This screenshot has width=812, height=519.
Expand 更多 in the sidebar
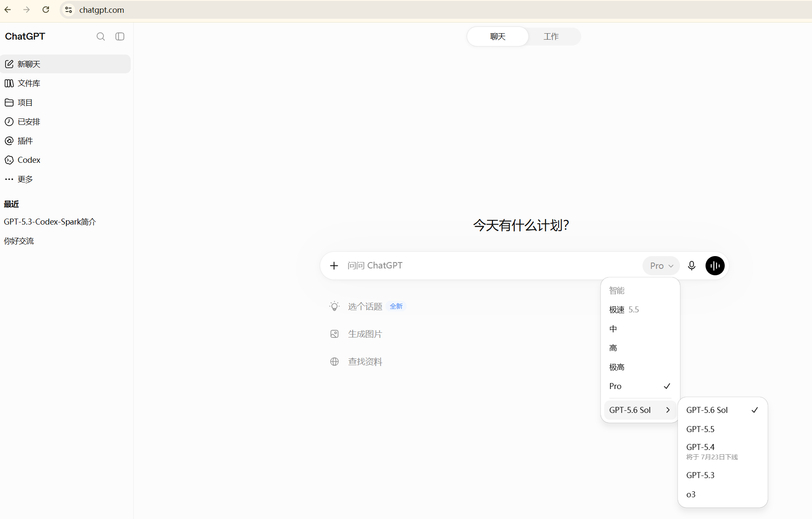(66, 179)
